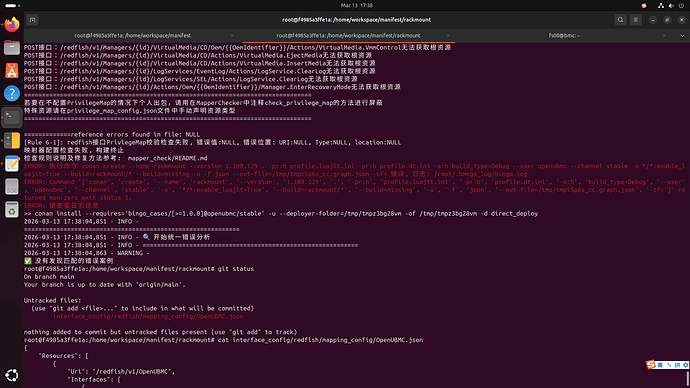The height and width of the screenshot is (388, 690).
Task: Open the Calculator app in the dock
Action: click(12, 140)
